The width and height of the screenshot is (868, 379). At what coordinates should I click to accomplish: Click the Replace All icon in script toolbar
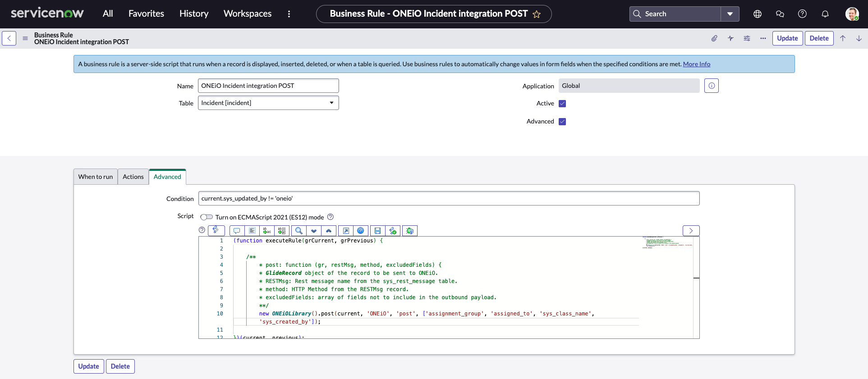click(282, 231)
